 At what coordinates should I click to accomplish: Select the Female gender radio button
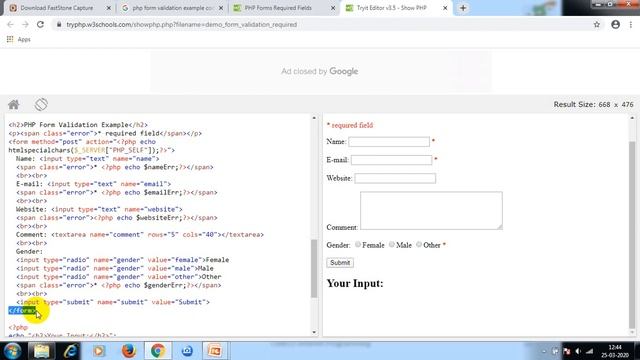click(x=358, y=244)
